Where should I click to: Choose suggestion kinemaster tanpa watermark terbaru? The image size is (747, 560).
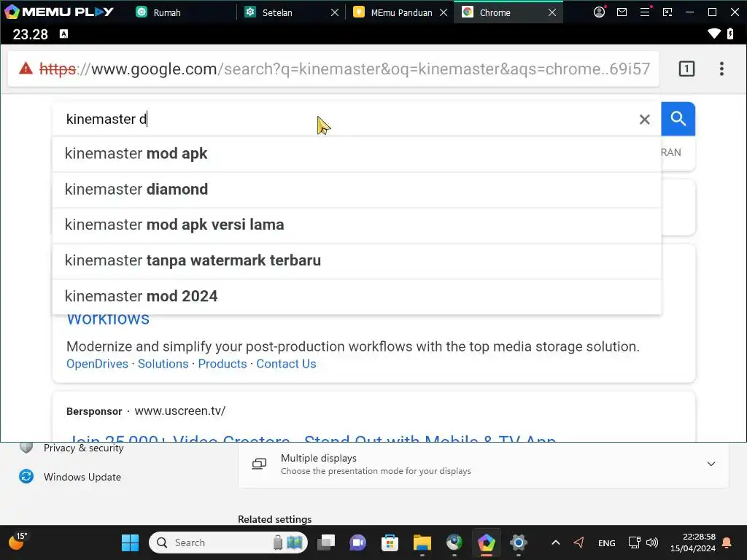[x=356, y=260]
